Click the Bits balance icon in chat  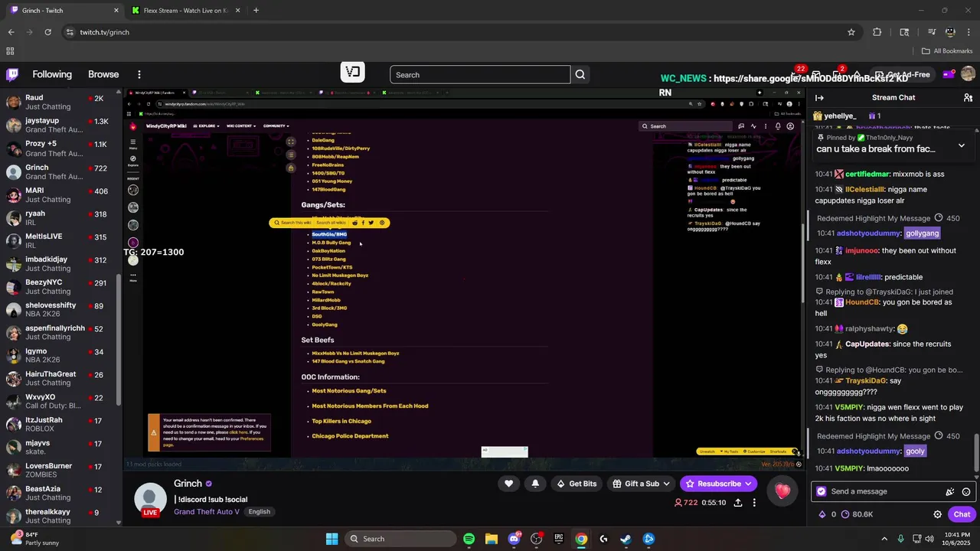[822, 514]
